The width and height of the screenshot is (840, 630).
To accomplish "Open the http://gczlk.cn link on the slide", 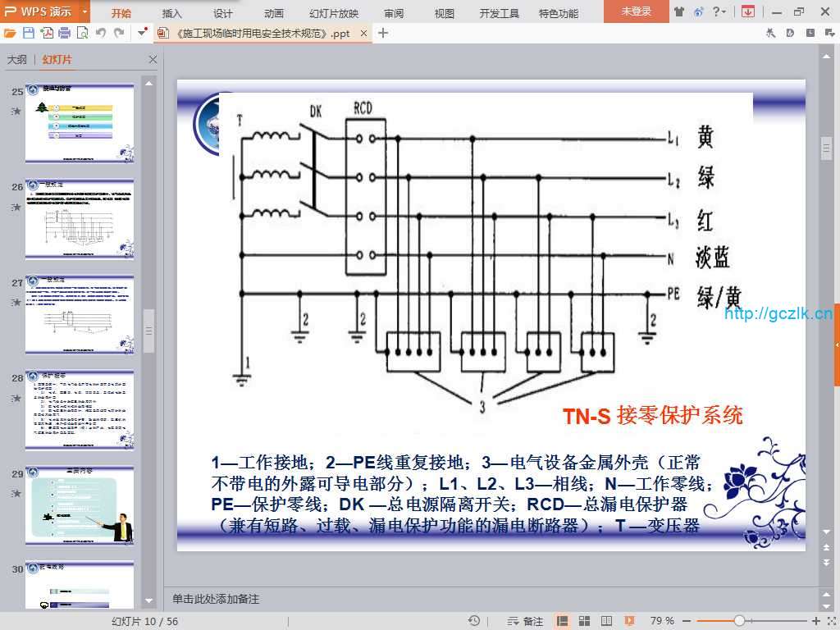I will tap(778, 313).
